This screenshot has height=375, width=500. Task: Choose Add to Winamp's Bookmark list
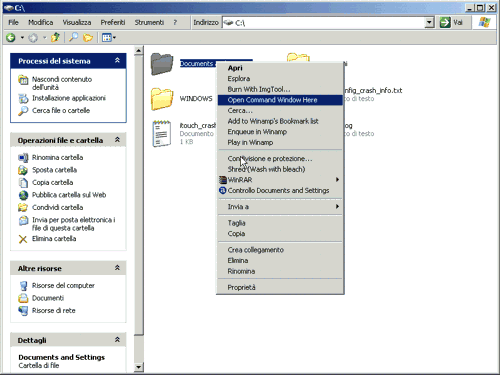tap(280, 121)
